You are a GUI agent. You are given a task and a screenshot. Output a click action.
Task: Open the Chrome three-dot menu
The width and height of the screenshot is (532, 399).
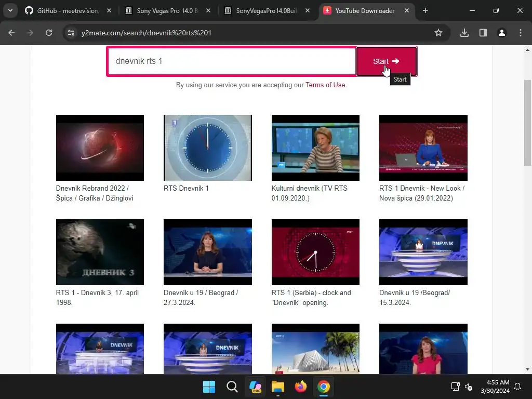tap(521, 33)
